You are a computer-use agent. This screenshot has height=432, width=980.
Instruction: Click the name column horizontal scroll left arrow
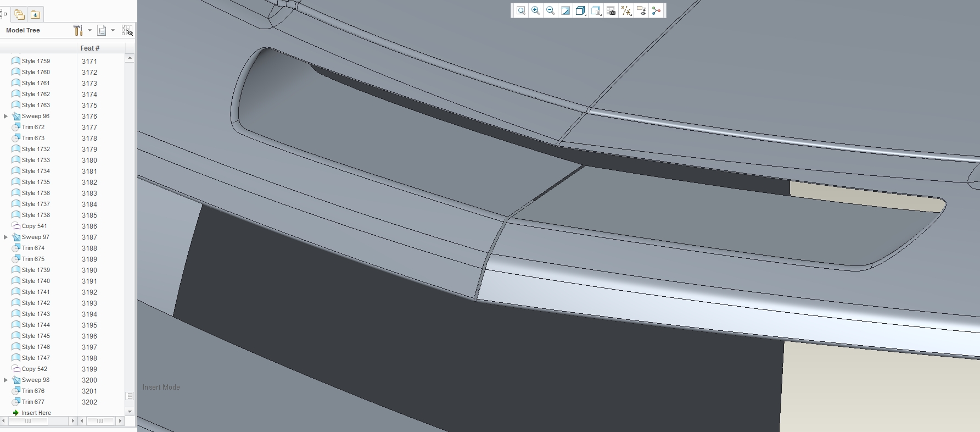pyautogui.click(x=4, y=420)
